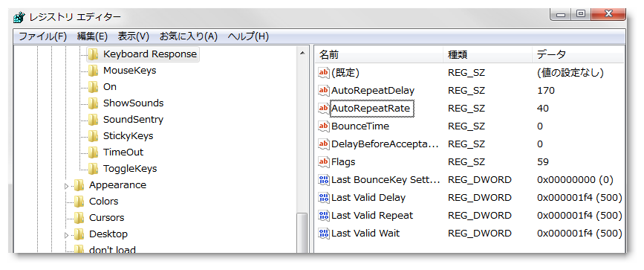Click the DWORD icon of Last BounceKey Setting
This screenshot has width=644, height=270.
[324, 180]
